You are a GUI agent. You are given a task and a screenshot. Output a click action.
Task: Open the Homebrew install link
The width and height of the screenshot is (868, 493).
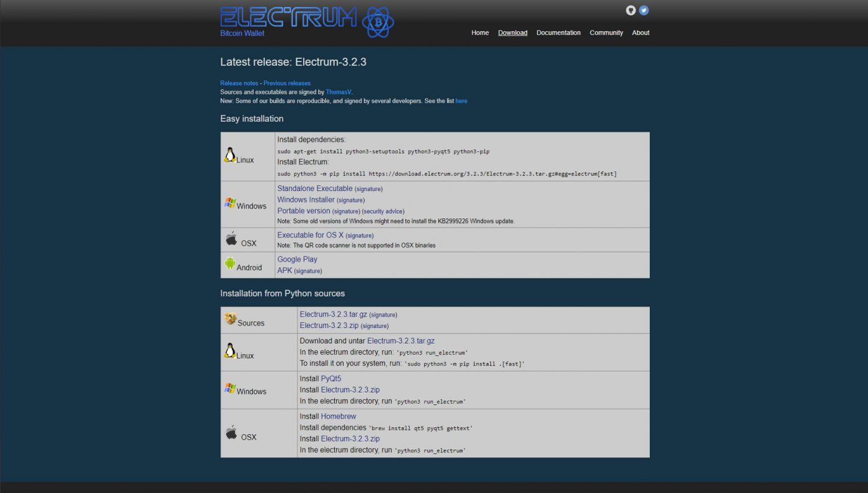pos(339,417)
